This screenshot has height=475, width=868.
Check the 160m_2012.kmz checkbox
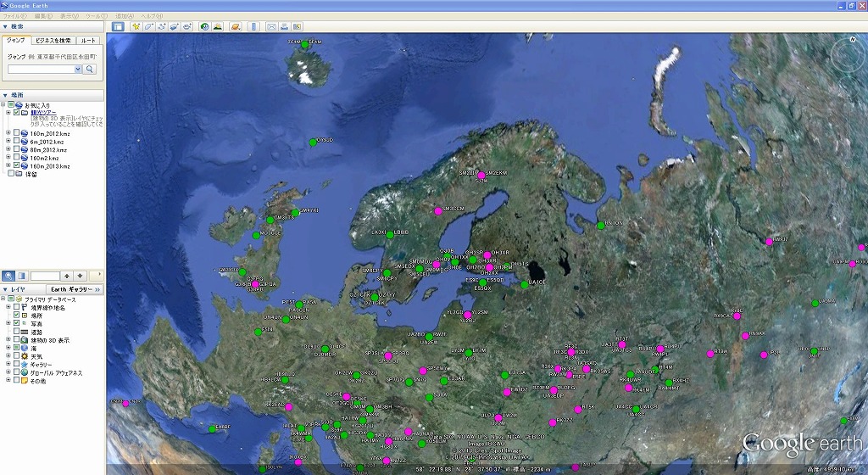pyautogui.click(x=17, y=133)
